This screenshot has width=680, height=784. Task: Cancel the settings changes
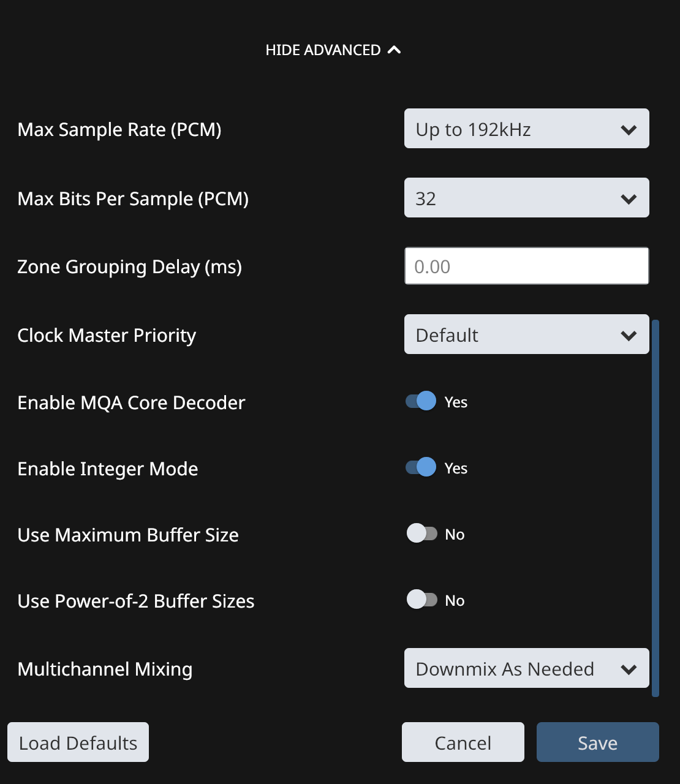463,742
